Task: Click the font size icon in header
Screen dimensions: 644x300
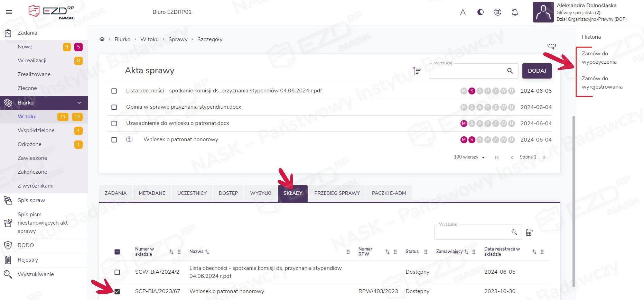Action: click(x=463, y=12)
